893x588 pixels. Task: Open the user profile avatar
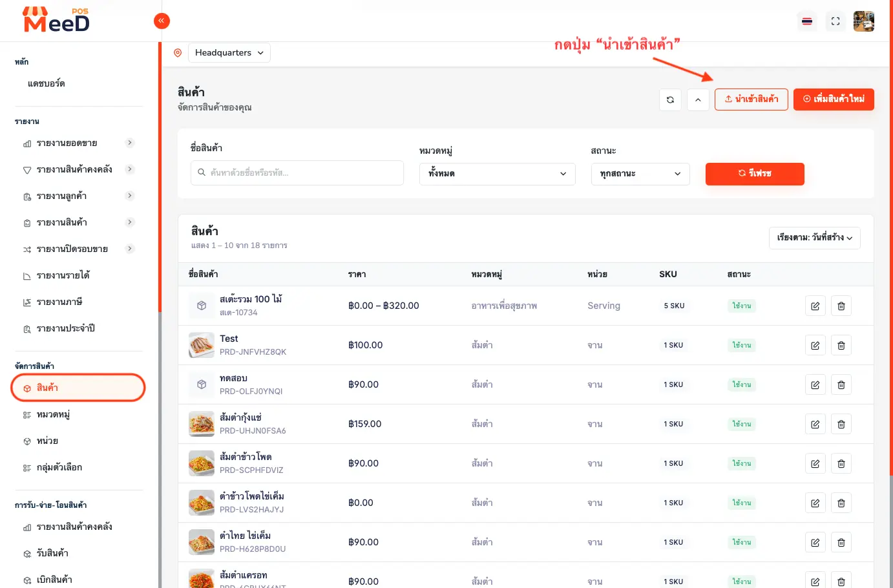coord(864,21)
